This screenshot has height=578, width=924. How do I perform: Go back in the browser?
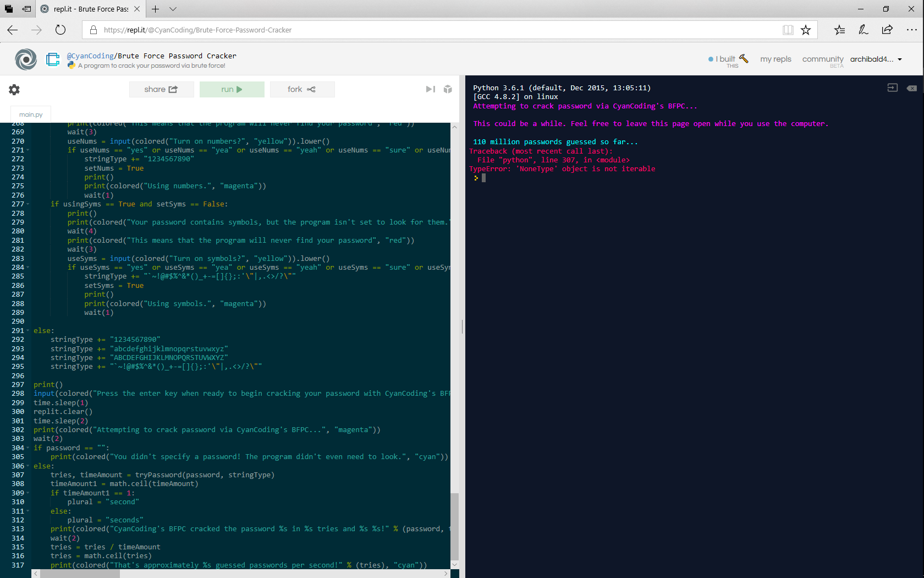13,30
